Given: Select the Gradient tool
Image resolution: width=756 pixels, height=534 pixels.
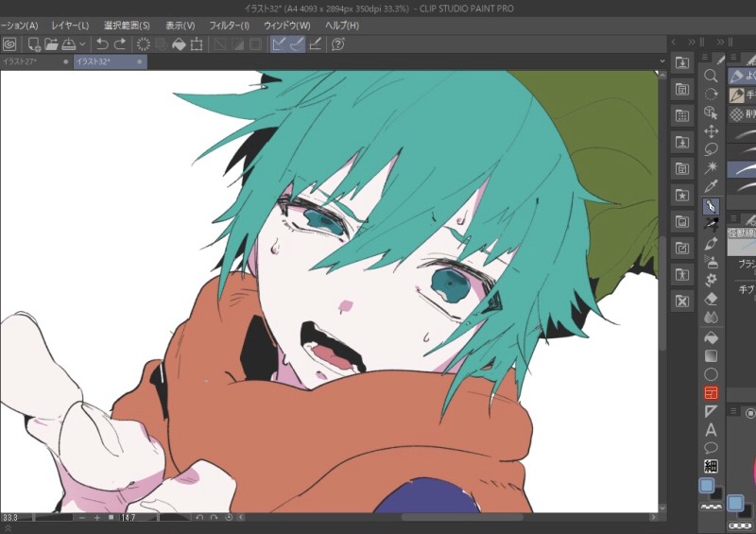Looking at the screenshot, I should [x=711, y=356].
